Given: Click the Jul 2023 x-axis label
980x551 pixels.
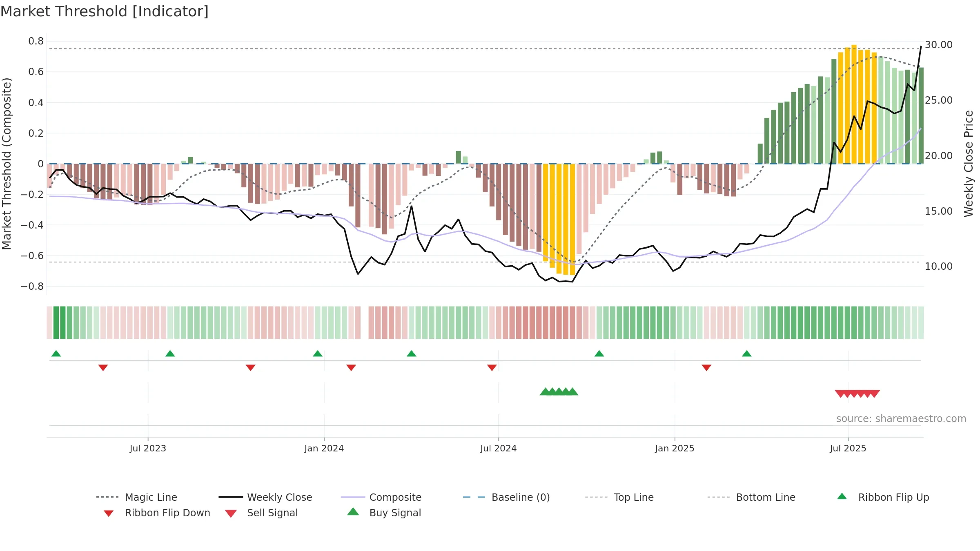Looking at the screenshot, I should tap(148, 449).
